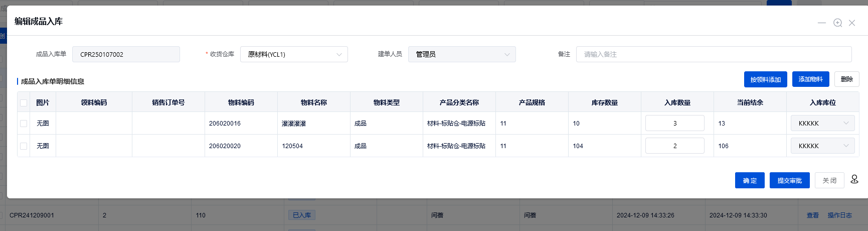The image size is (868, 231).
Task: Open the 收货仓库 warehouse dropdown
Action: tap(294, 54)
